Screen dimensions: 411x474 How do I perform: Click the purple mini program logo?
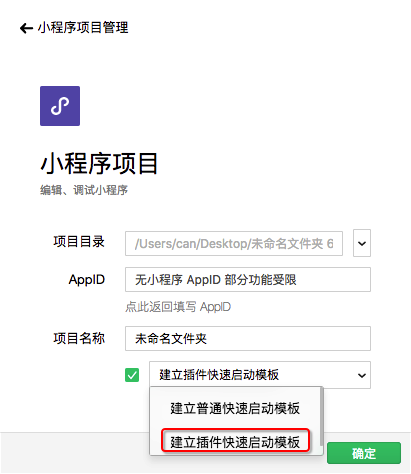[x=60, y=106]
